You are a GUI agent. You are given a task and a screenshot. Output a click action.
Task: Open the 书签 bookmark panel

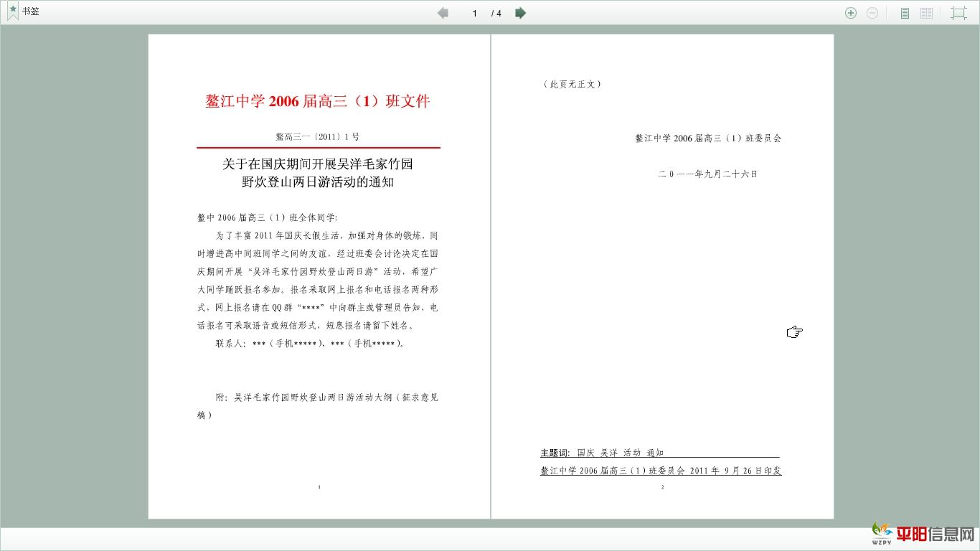pos(22,11)
